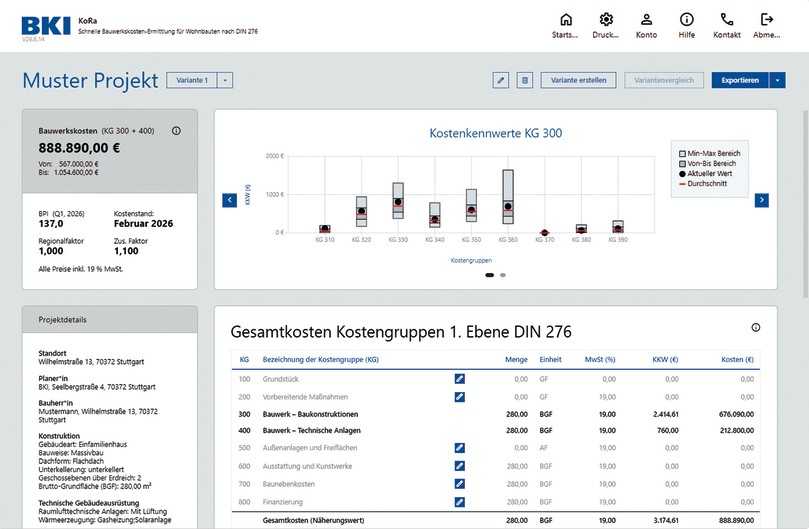
Task: Select row Bauwerk – Baukonstruktionen
Action: pos(496,414)
